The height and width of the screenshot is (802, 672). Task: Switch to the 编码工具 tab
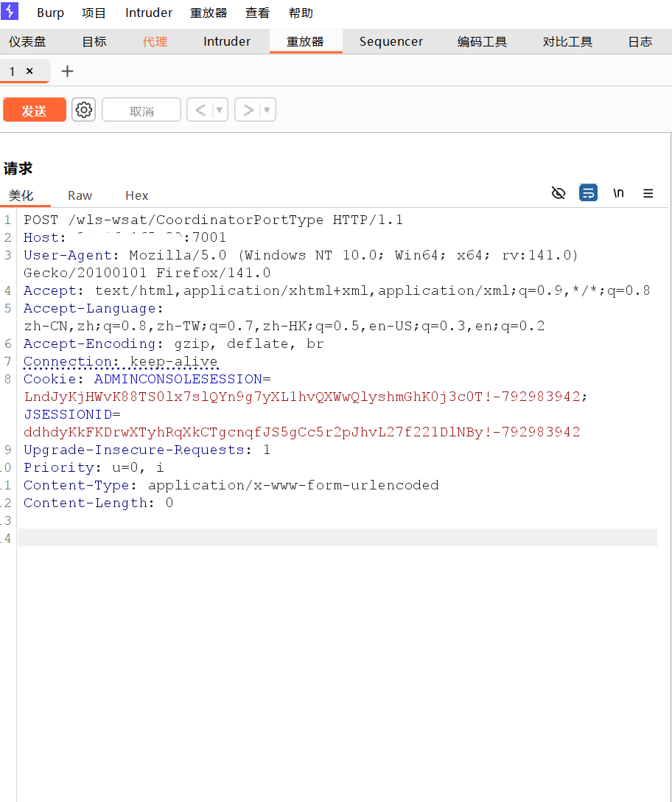tap(482, 41)
